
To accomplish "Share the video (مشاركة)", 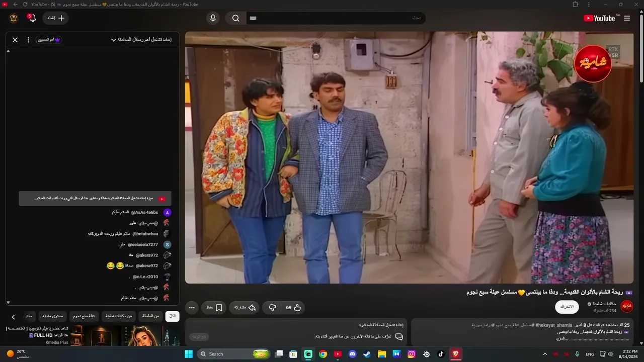I will click(x=245, y=307).
